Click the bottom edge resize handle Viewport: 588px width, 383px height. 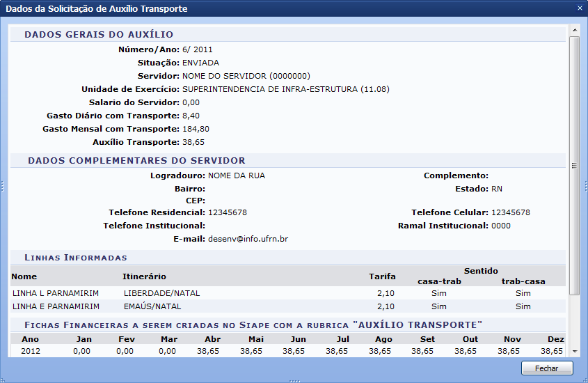(x=294, y=380)
